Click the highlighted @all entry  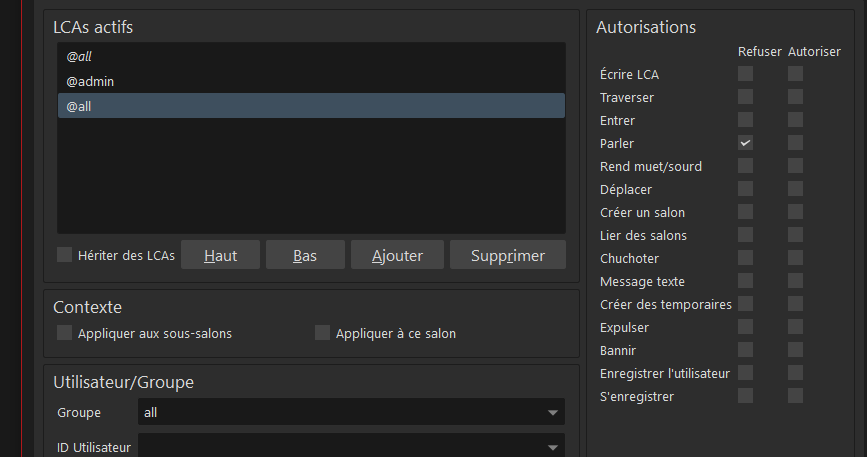(79, 105)
